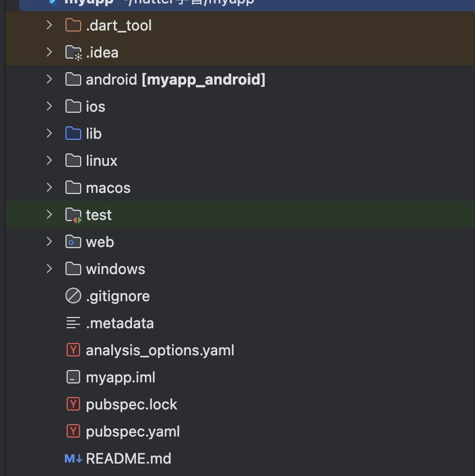
Task: Click the .dart_tool folder icon
Action: [x=73, y=25]
